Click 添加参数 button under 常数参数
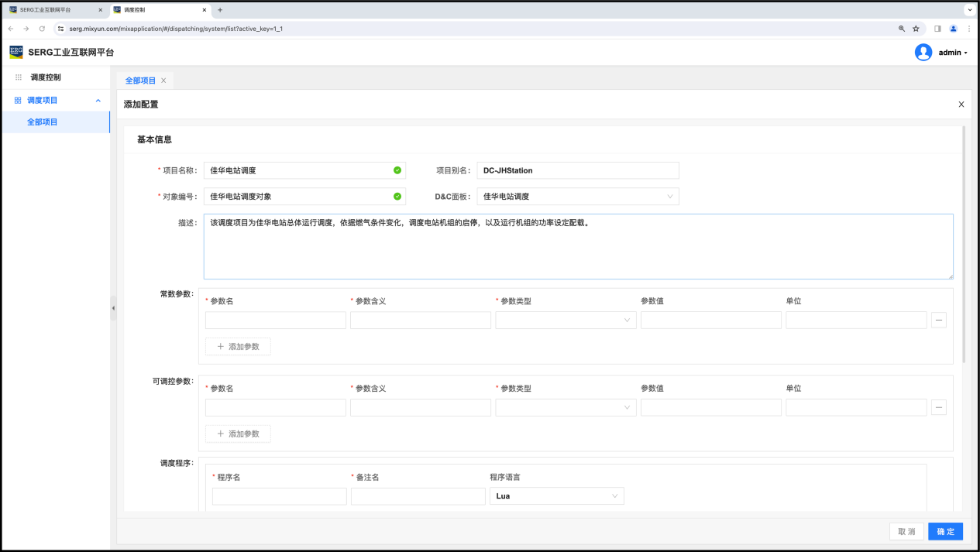 coord(238,347)
